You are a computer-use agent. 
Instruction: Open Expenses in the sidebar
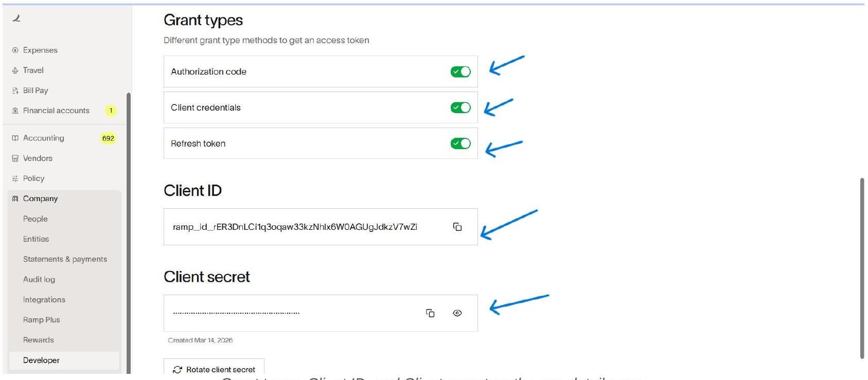(40, 50)
